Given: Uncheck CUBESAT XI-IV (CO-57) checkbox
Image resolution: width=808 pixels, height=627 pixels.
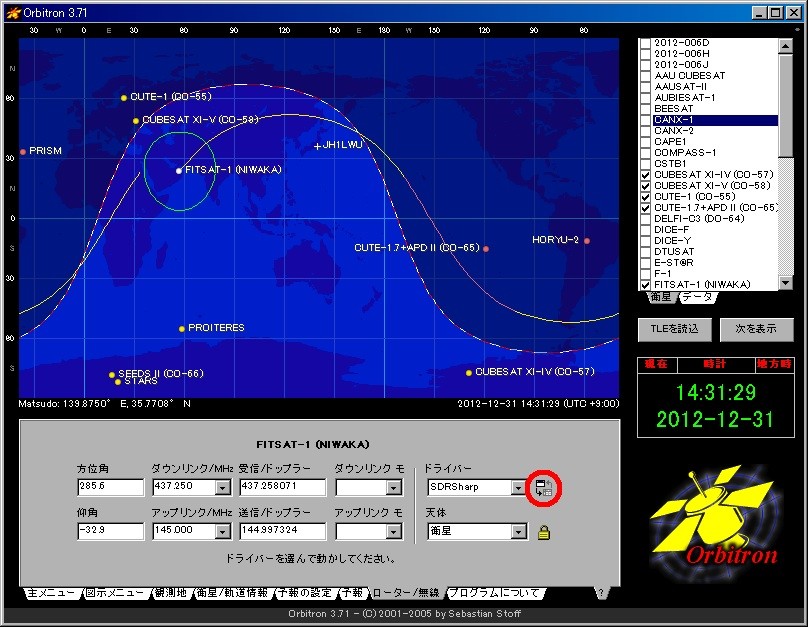Looking at the screenshot, I should (645, 175).
